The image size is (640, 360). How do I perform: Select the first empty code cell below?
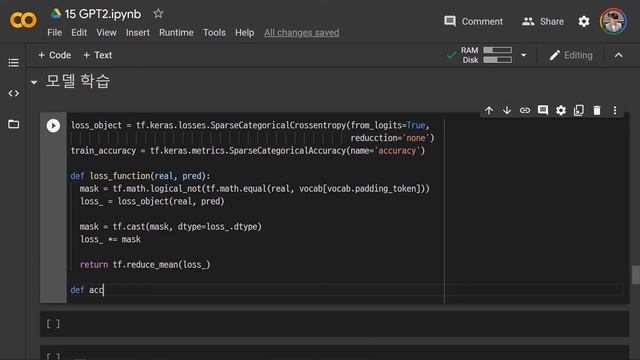click(x=334, y=324)
